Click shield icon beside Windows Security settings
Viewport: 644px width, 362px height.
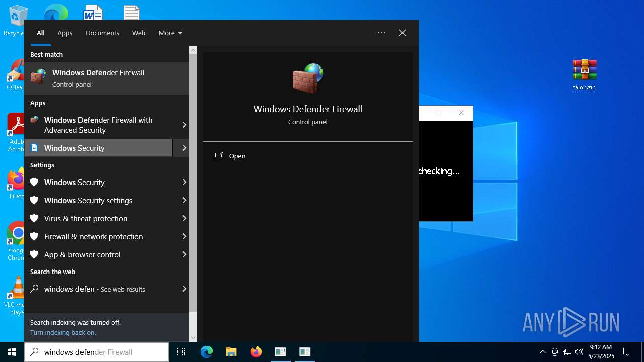[34, 200]
